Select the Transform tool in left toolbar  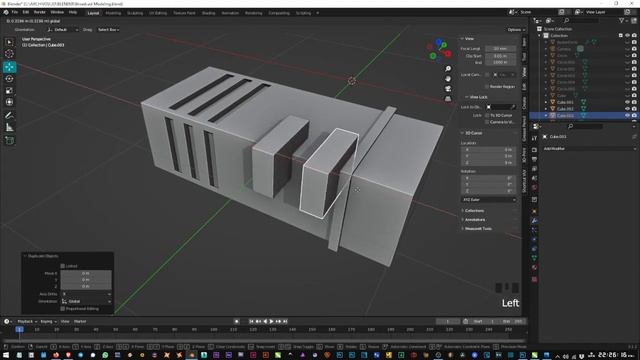[9, 102]
